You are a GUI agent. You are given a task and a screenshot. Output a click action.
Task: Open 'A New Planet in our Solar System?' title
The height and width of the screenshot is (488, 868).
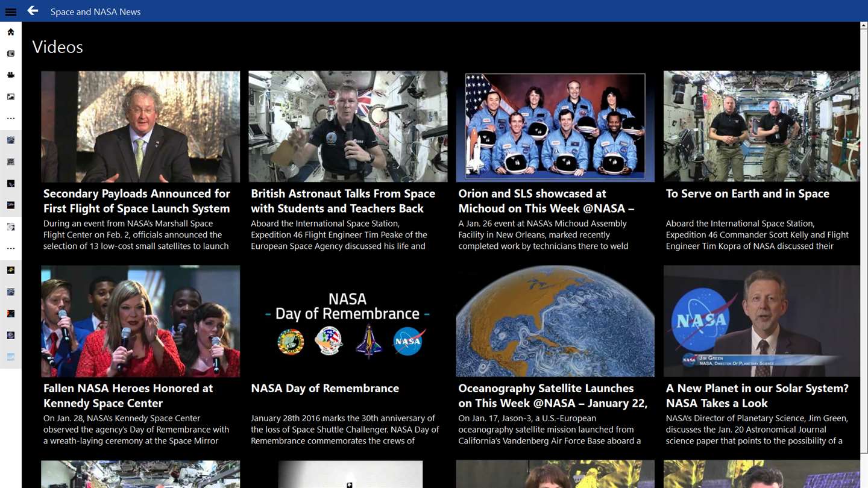(757, 395)
